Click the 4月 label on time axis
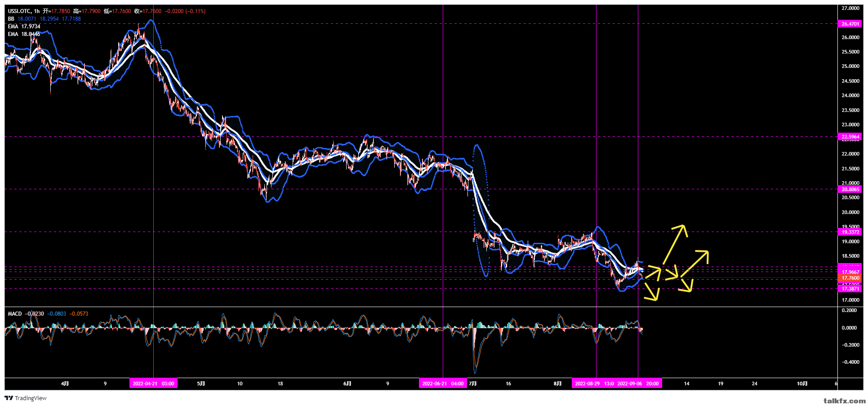 pyautogui.click(x=65, y=384)
